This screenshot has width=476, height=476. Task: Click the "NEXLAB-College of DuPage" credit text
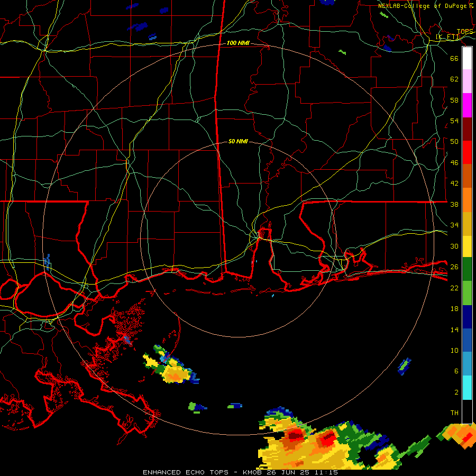(x=422, y=6)
